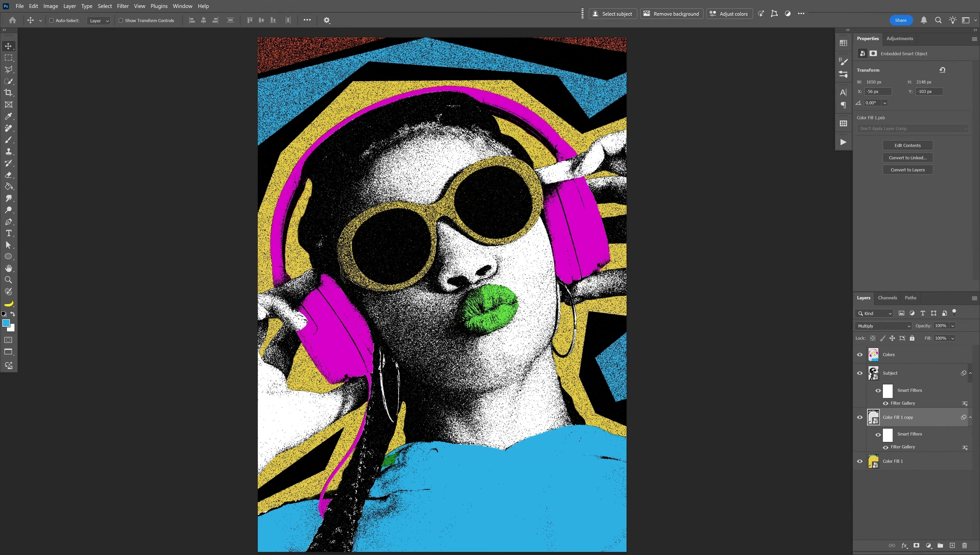Click the Select subject button
This screenshot has width=980, height=555.
coord(613,14)
